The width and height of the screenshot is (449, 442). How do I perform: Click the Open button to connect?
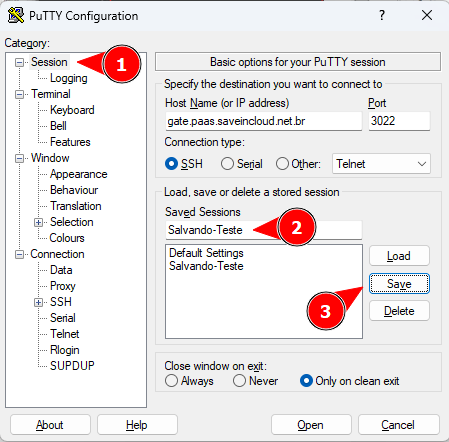pos(311,425)
